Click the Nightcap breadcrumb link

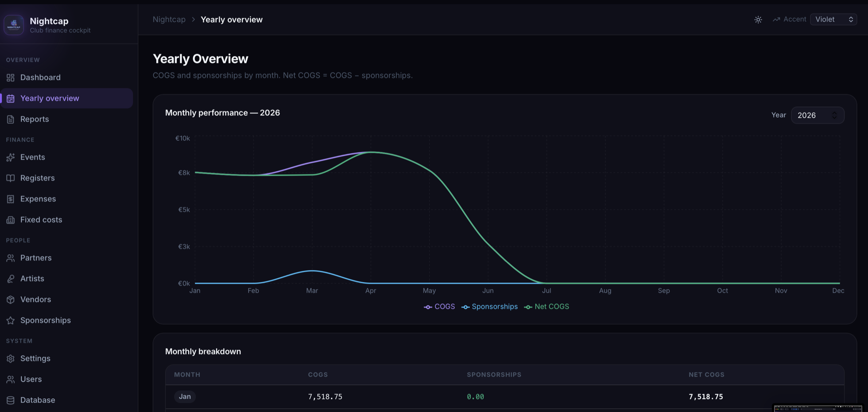[x=169, y=19]
